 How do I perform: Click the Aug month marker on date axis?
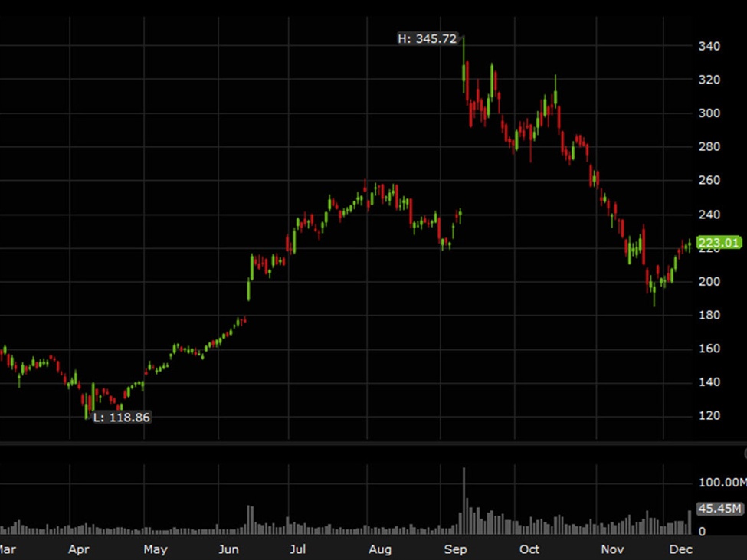(380, 549)
